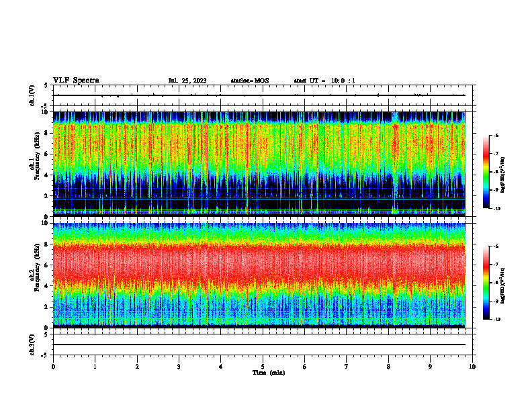Click the ch.1 'Frequency (kHz)' axis label
This screenshot has width=532, height=411.
pos(37,156)
